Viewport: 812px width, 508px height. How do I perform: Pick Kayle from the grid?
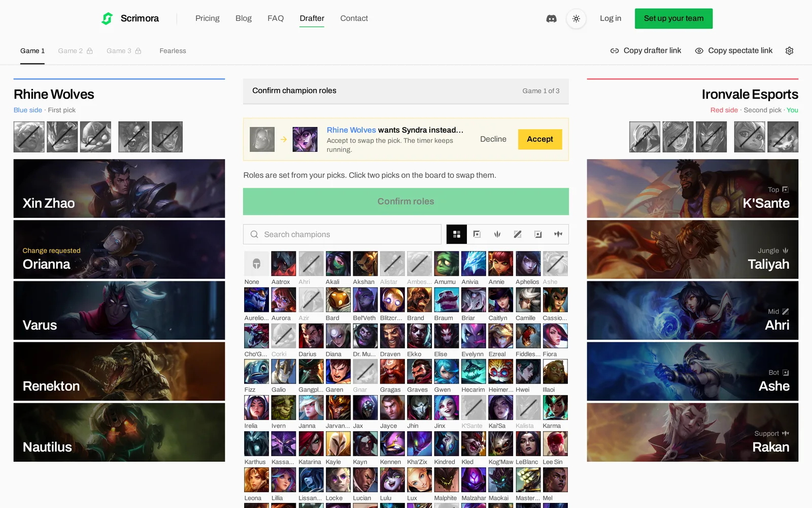coord(338,444)
